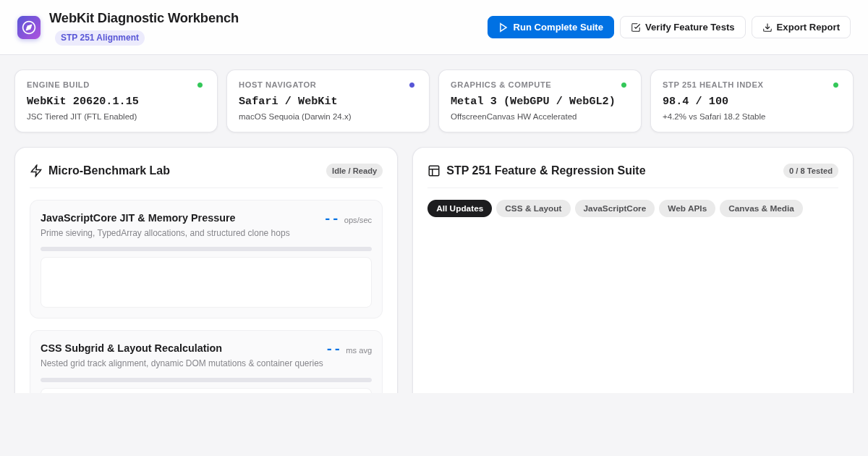Click the Micro-Benchmark Lab heading
Screen dimensions: 868x456
(109, 171)
